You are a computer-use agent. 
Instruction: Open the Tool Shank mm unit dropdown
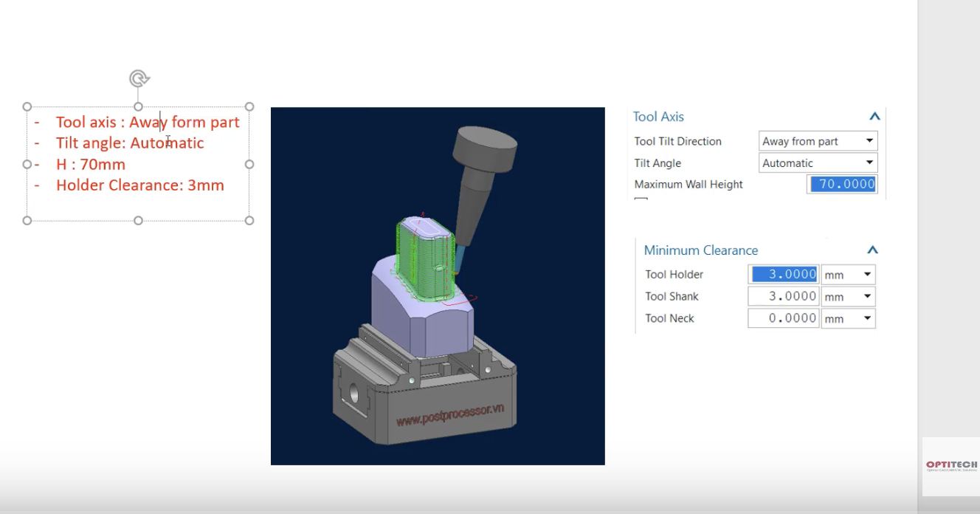click(x=849, y=297)
